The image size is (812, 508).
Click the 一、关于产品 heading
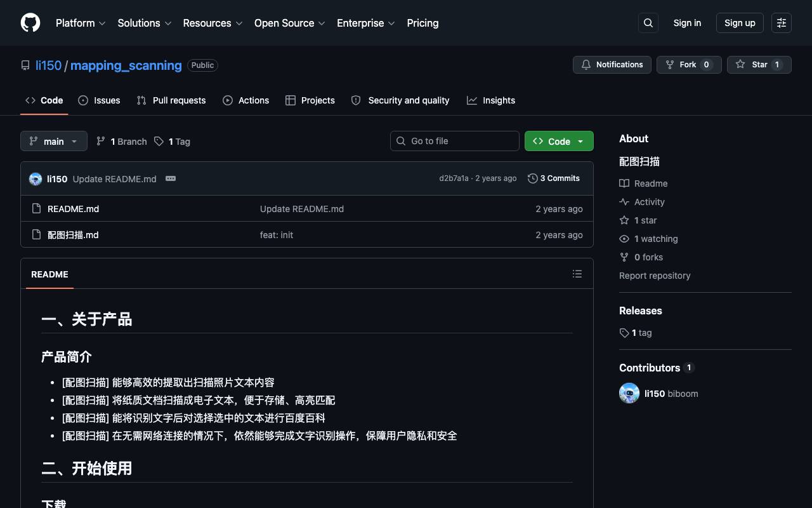point(86,319)
